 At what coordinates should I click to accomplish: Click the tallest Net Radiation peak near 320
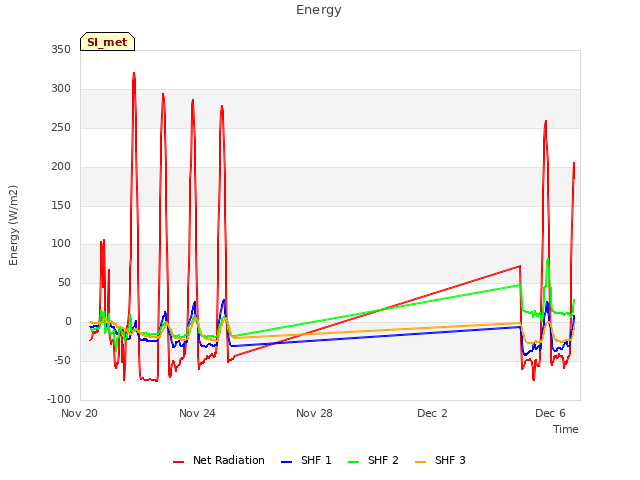(134, 74)
